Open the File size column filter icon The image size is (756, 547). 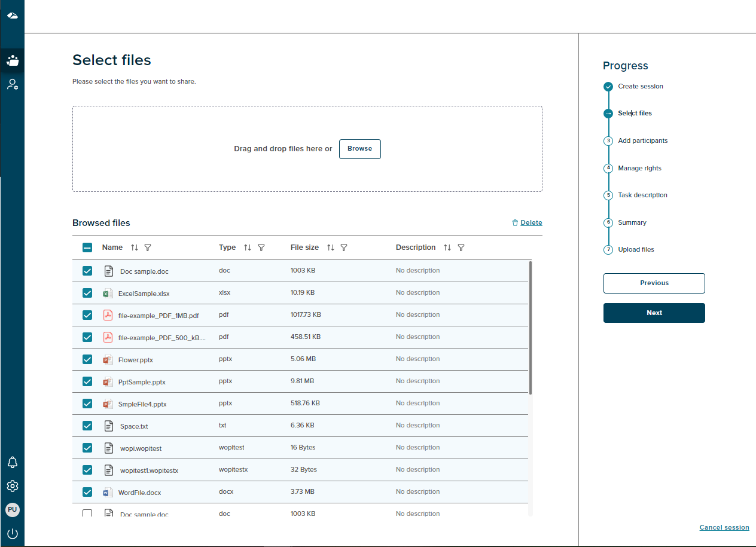click(344, 247)
